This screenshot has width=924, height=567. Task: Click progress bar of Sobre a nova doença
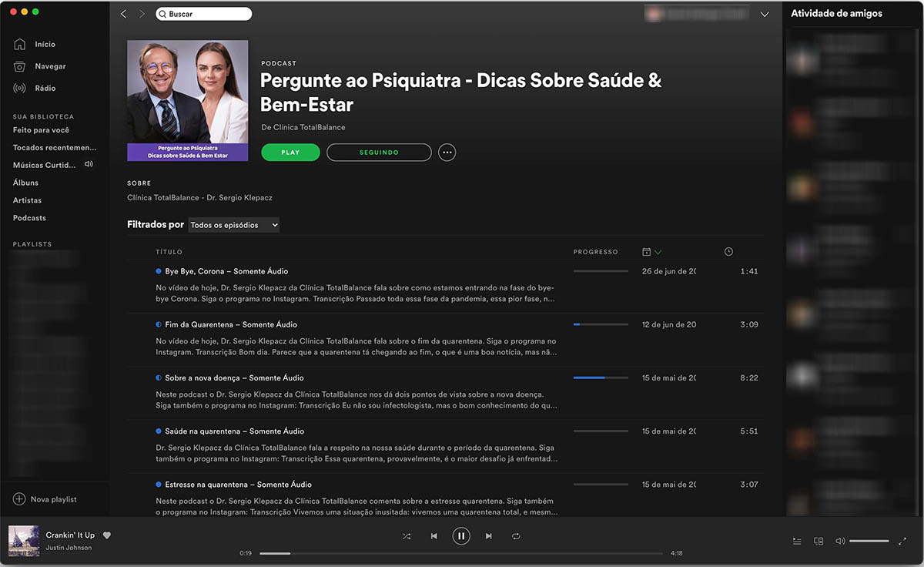click(x=601, y=377)
